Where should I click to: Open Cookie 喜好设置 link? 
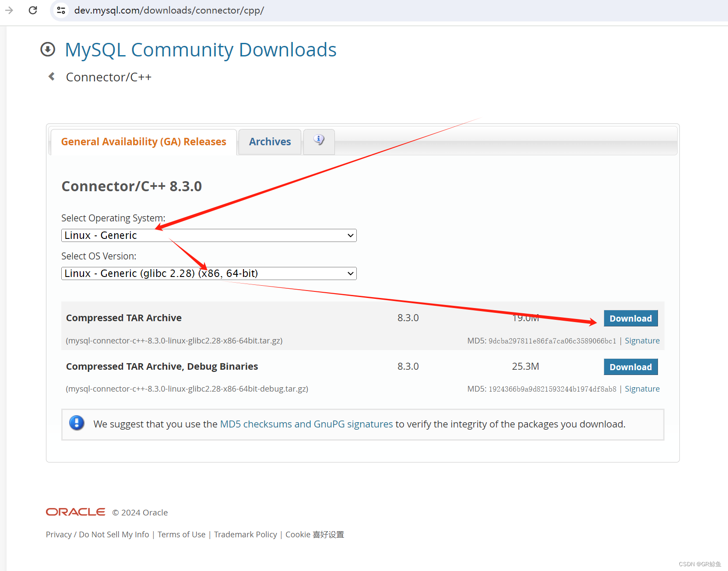tap(315, 535)
